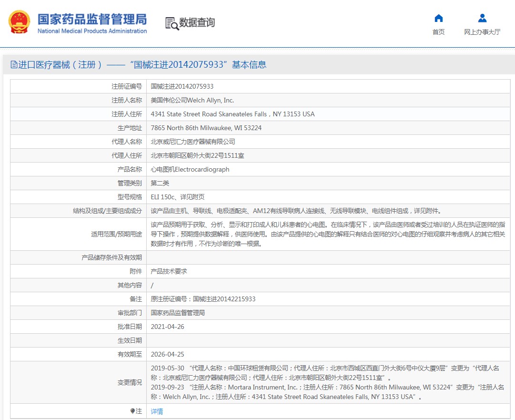
Task: Select expiry date 2026-04-25
Action: [x=167, y=354]
